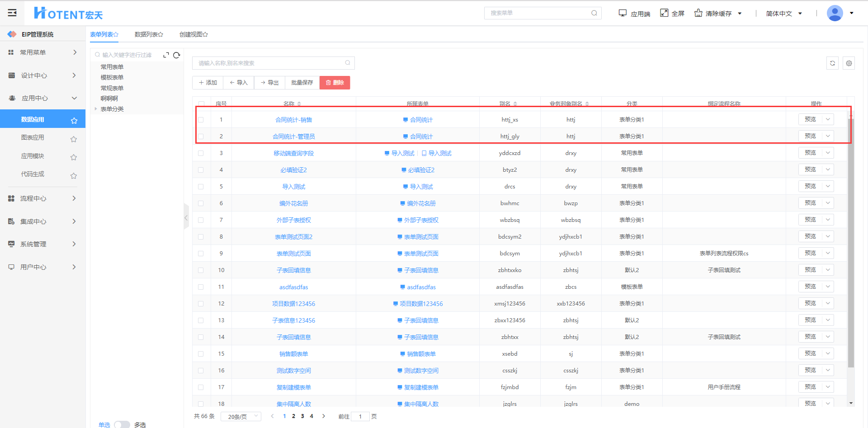868x428 pixels.
Task: Check the checkbox for row 3
Action: 201,153
